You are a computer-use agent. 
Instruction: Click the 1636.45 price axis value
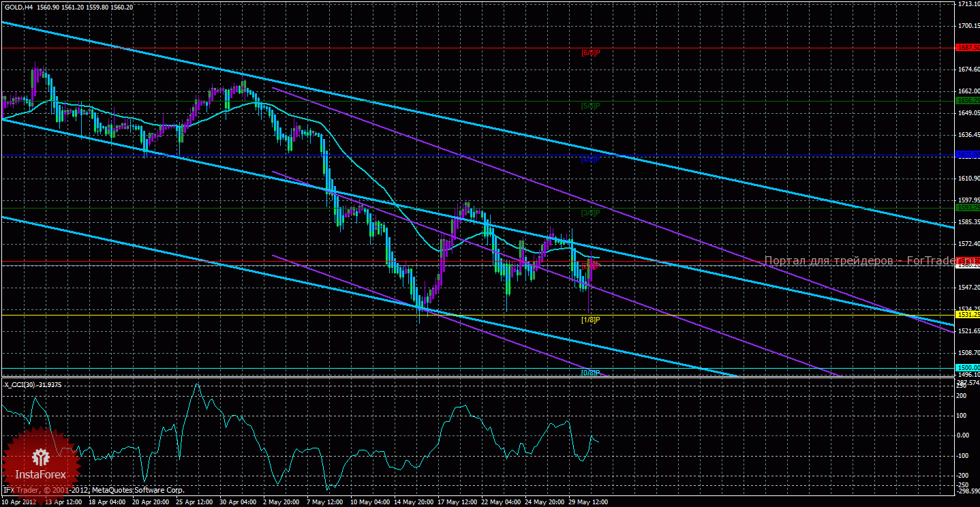tap(968, 135)
